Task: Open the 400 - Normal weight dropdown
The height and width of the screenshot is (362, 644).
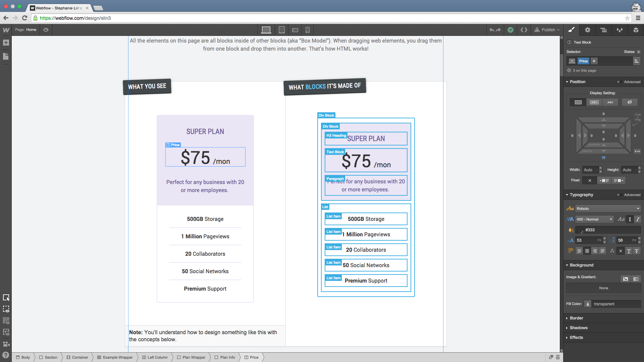Action: pyautogui.click(x=595, y=219)
